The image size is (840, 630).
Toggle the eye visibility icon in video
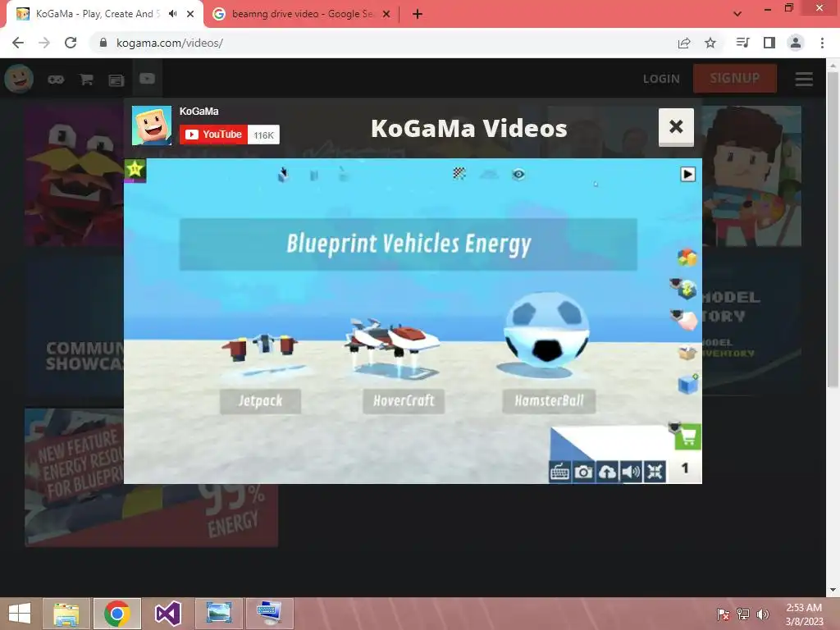(x=518, y=174)
